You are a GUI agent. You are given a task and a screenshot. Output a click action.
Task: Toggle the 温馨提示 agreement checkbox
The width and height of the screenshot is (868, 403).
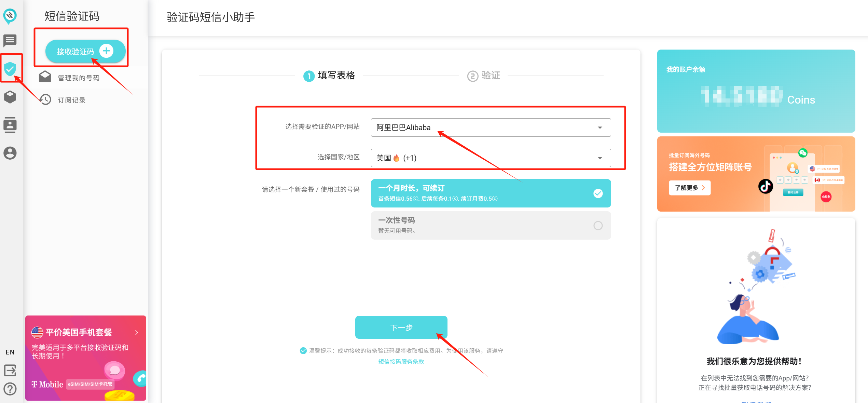303,351
